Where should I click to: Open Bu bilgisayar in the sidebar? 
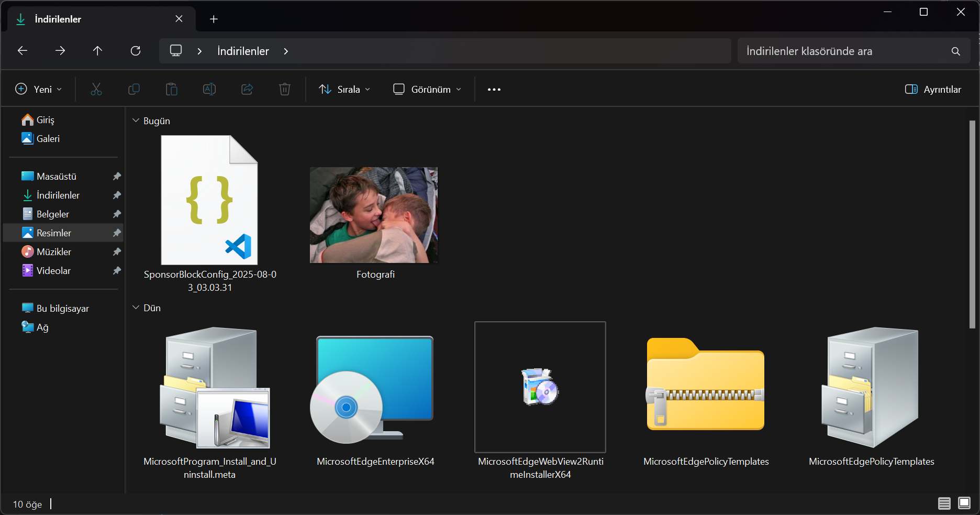coord(62,309)
